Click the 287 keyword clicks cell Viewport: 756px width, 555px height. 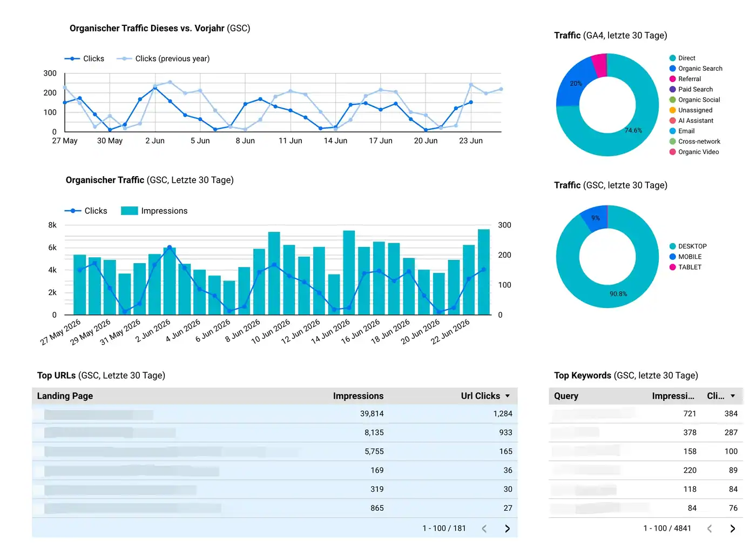coord(731,433)
